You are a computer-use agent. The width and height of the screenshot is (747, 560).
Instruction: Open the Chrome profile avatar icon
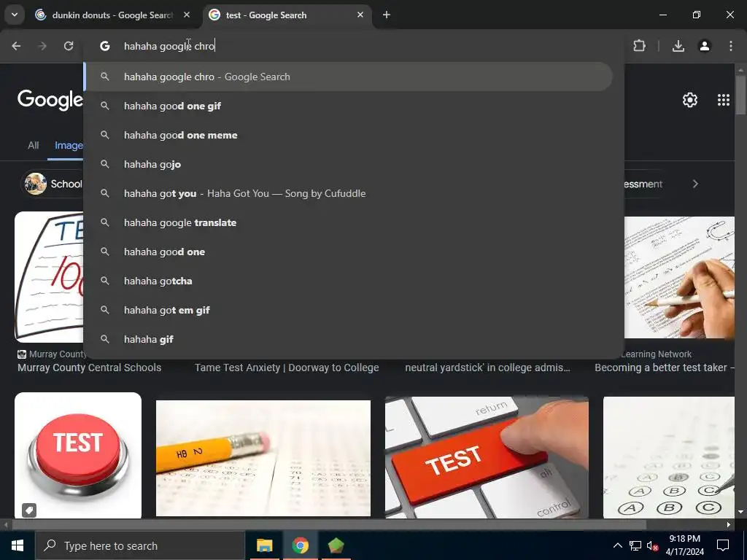705,46
